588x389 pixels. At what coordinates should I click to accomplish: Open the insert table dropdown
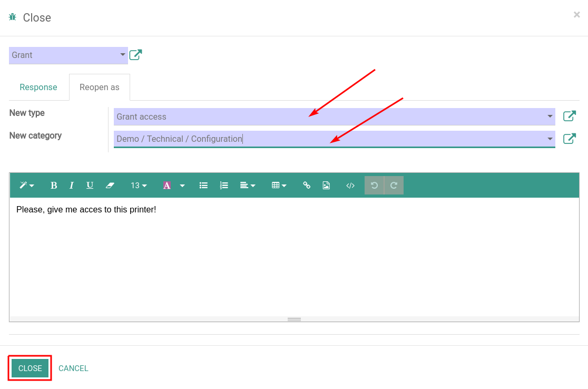pyautogui.click(x=279, y=186)
